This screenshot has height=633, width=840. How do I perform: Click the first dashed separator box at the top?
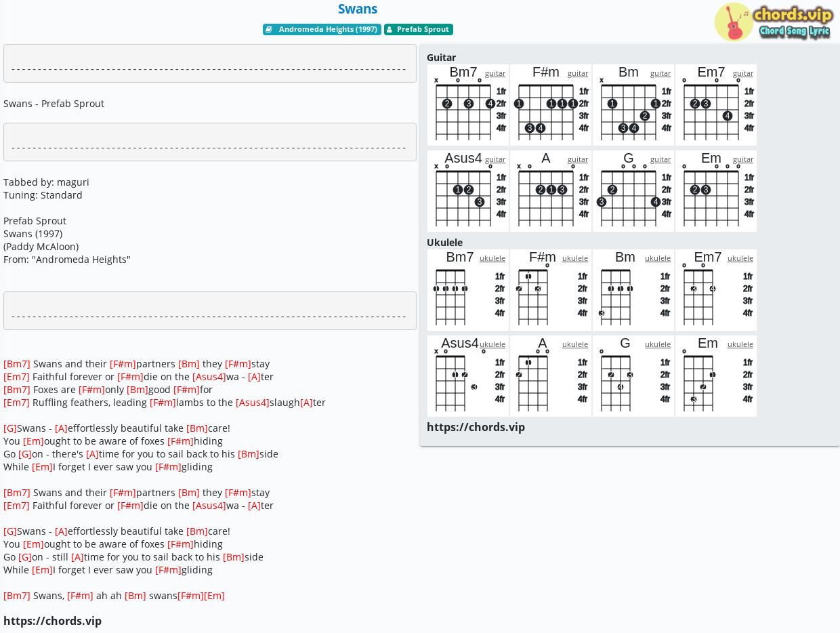click(x=210, y=64)
